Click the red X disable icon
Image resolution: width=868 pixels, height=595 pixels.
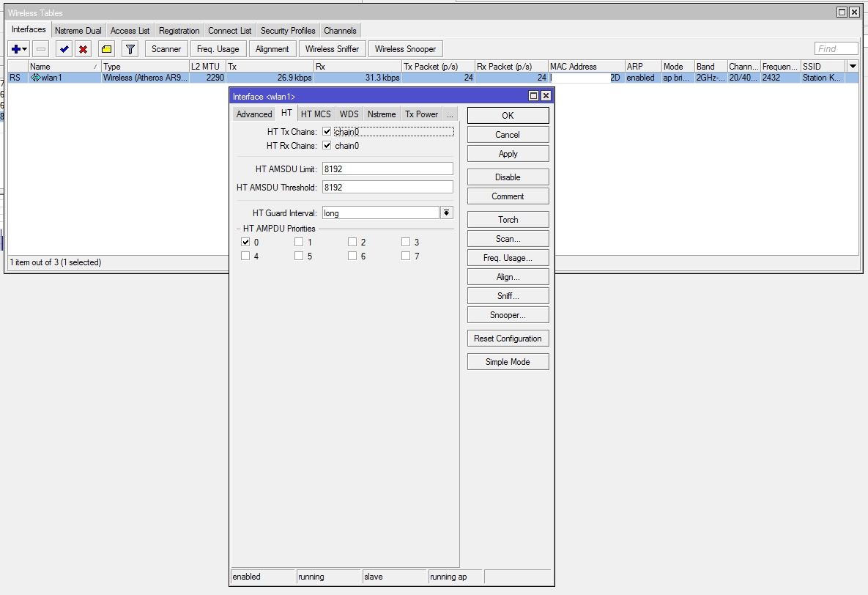click(84, 49)
